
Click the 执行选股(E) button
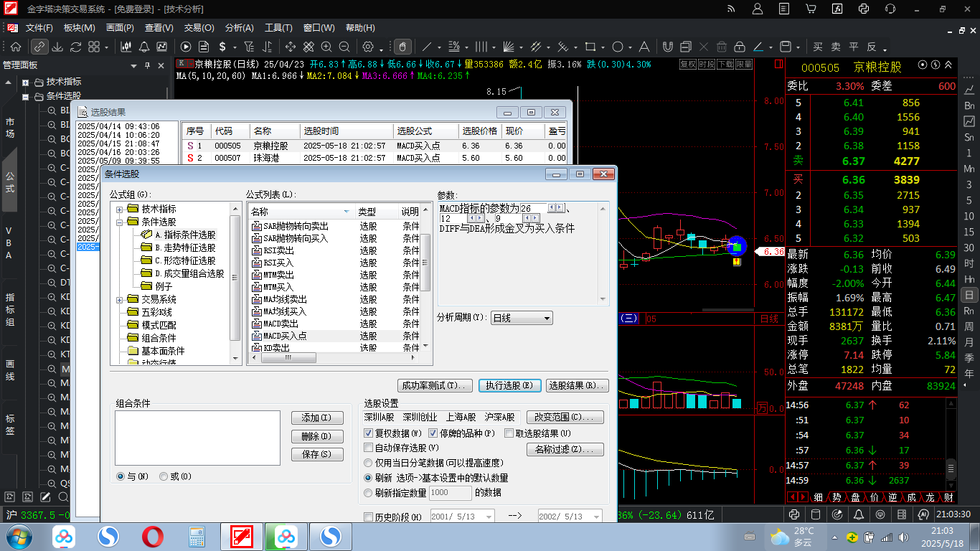click(x=510, y=385)
